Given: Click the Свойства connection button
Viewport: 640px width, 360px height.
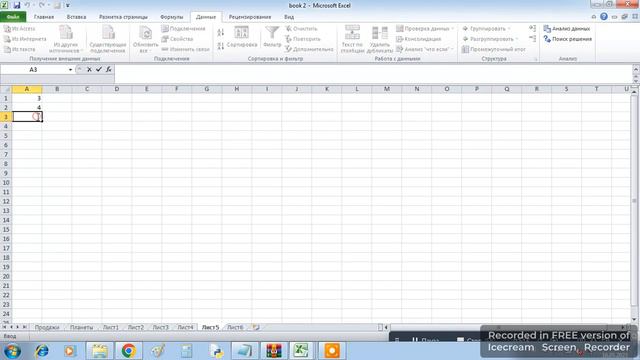Looking at the screenshot, I should pyautogui.click(x=177, y=39).
